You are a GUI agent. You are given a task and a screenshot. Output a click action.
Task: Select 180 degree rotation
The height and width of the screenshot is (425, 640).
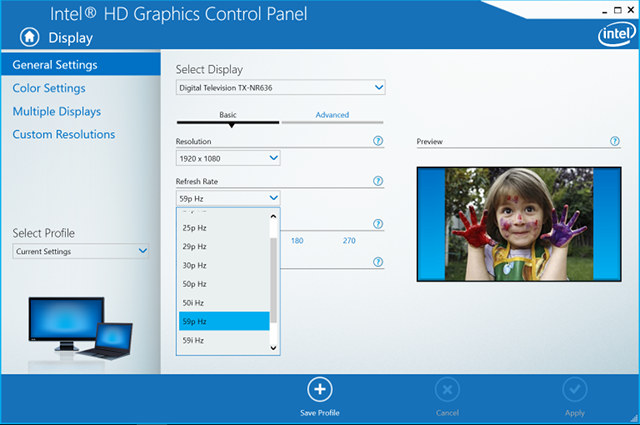click(x=297, y=240)
